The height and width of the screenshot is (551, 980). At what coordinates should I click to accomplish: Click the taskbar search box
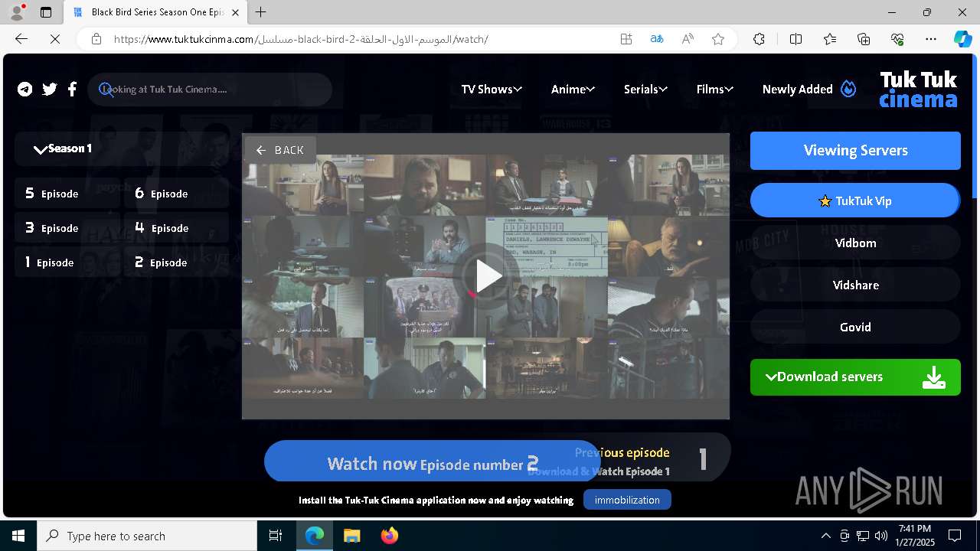point(147,536)
